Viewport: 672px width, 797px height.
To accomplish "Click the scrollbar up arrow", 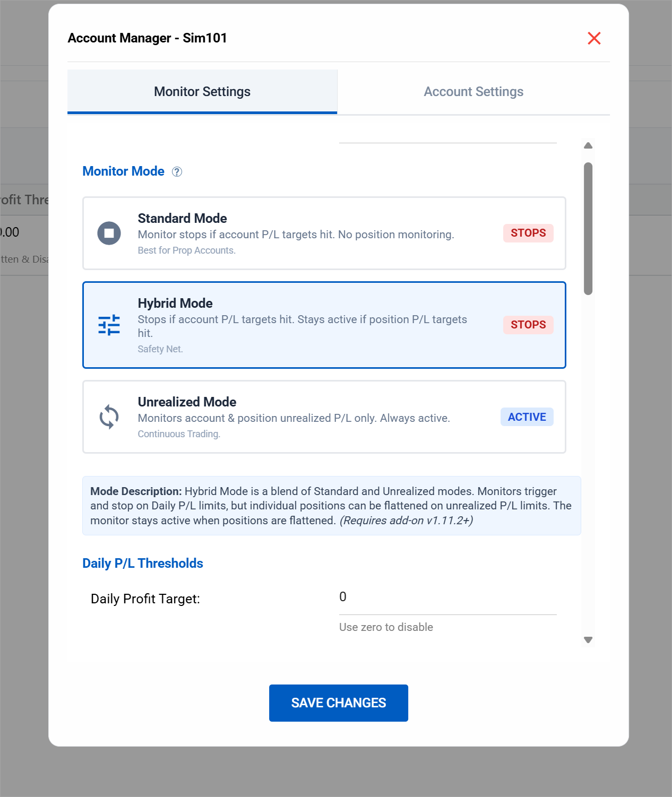I will click(x=588, y=145).
